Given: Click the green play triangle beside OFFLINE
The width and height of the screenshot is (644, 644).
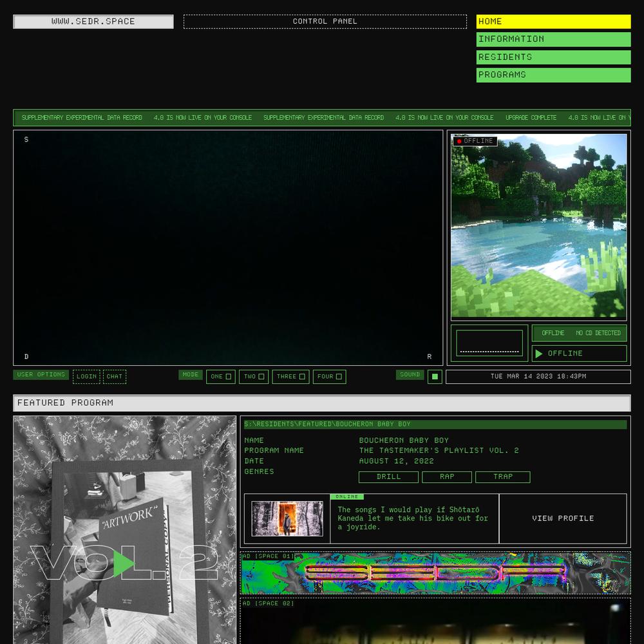Looking at the screenshot, I should 539,354.
